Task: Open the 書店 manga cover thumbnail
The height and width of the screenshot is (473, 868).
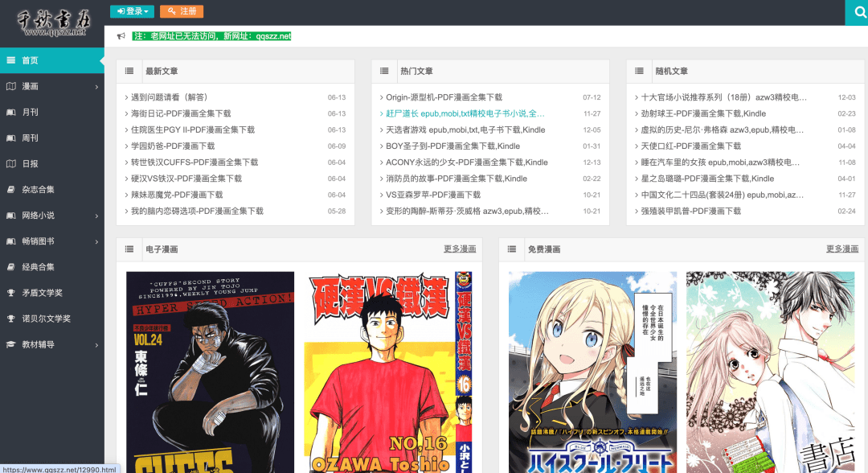Action: pos(770,372)
